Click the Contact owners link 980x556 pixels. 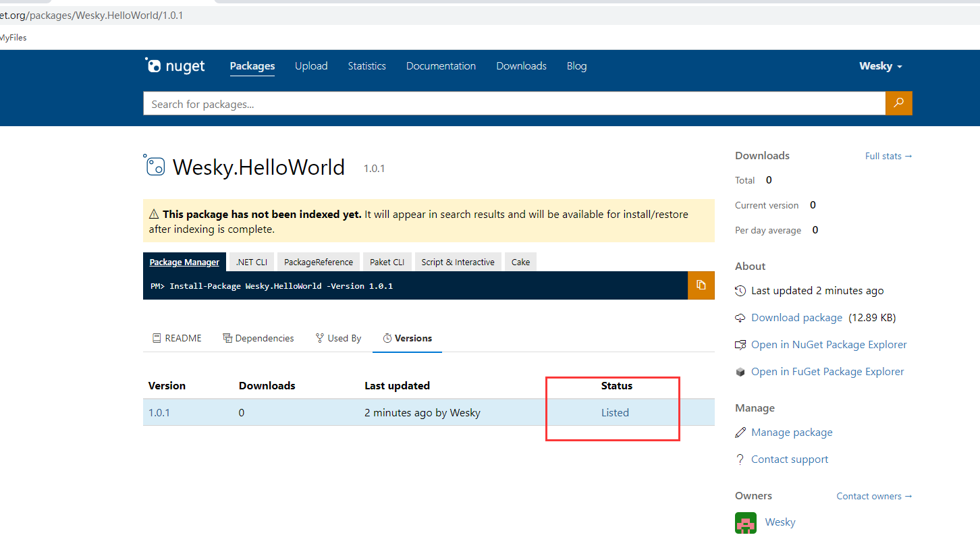coord(874,496)
